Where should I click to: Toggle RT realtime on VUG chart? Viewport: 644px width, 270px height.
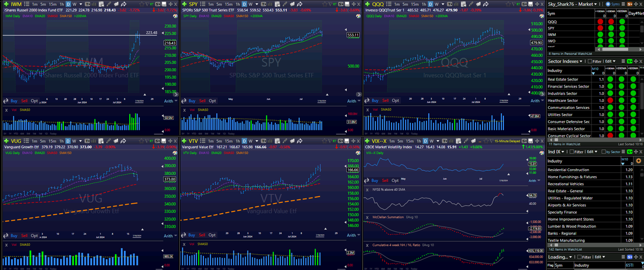tap(151, 142)
